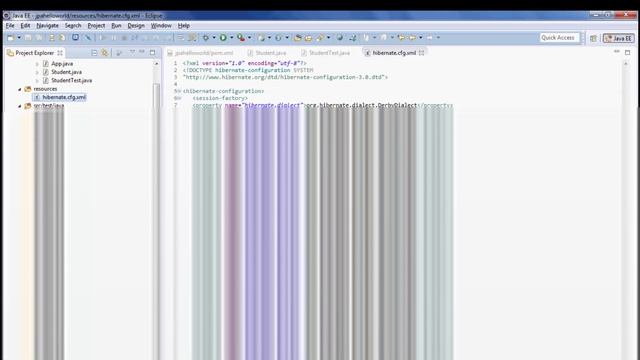
Task: Switch to the pom.xml editor tab
Action: 200,53
